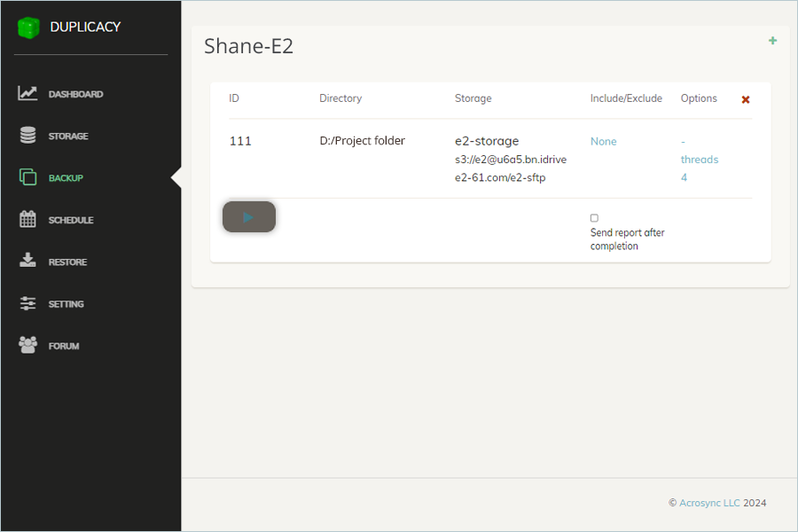Click the Schedule calendar icon
This screenshot has height=532, width=798.
tap(27, 219)
